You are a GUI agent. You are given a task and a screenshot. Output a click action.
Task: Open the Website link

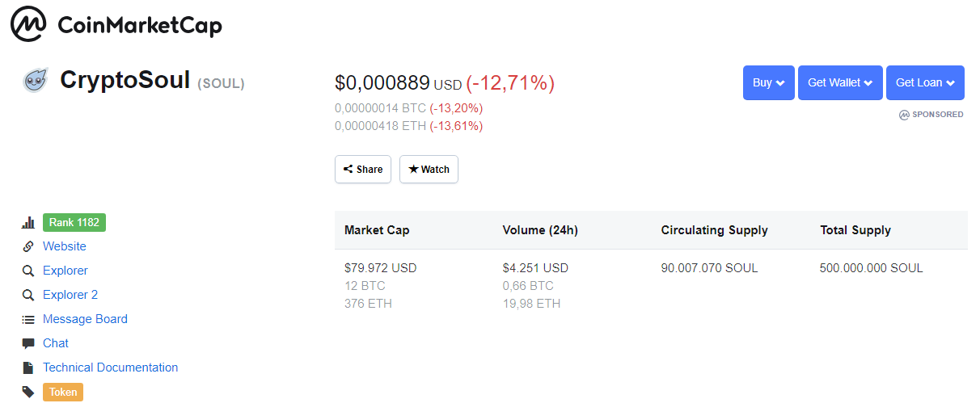coord(65,246)
